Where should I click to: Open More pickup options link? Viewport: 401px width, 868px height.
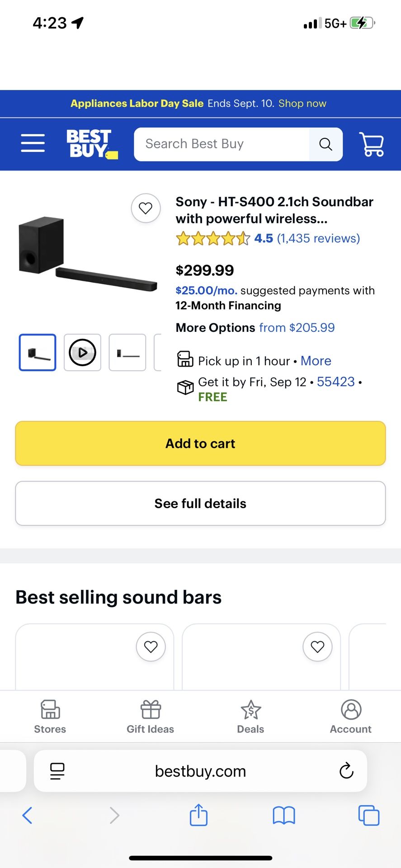(x=316, y=361)
